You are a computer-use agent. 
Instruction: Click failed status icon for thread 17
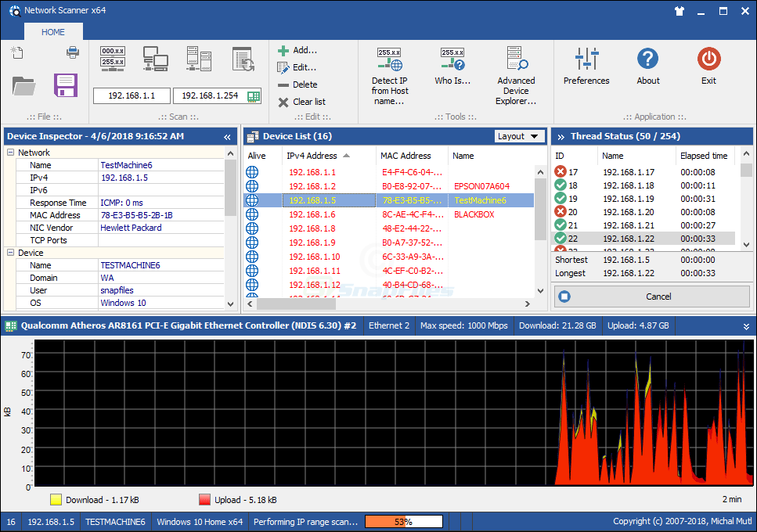click(560, 171)
